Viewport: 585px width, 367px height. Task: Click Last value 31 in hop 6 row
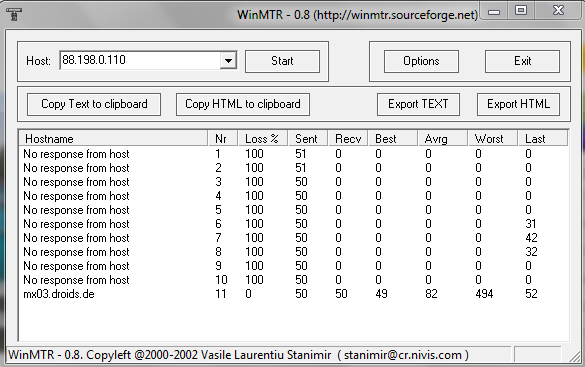click(x=531, y=224)
